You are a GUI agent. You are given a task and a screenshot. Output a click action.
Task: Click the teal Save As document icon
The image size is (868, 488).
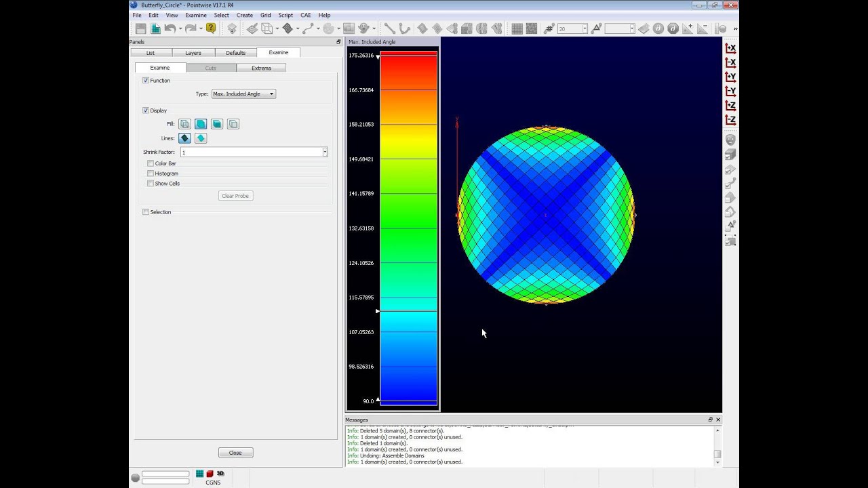155,28
